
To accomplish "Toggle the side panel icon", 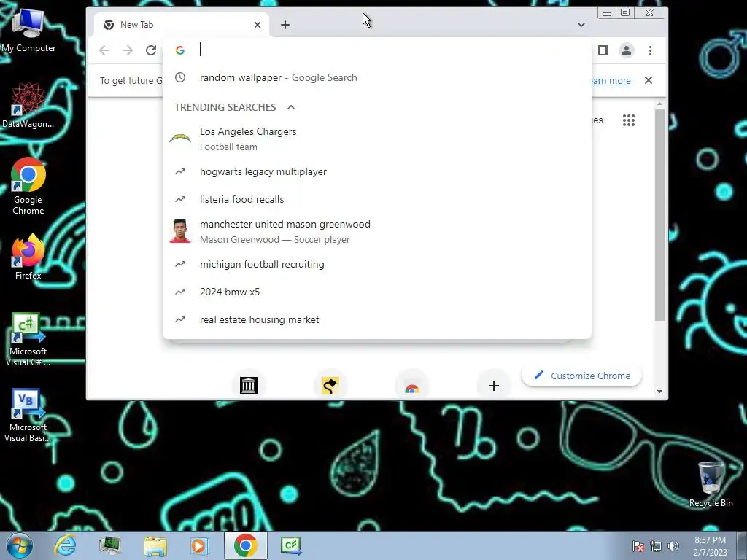I will click(603, 50).
